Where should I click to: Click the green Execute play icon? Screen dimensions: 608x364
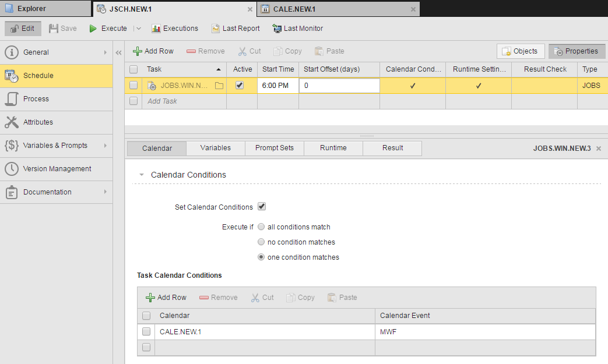pyautogui.click(x=93, y=29)
